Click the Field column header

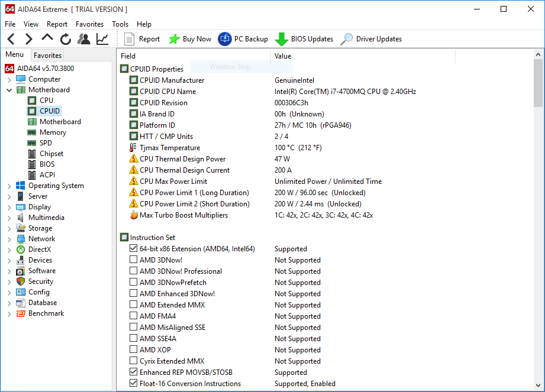194,56
